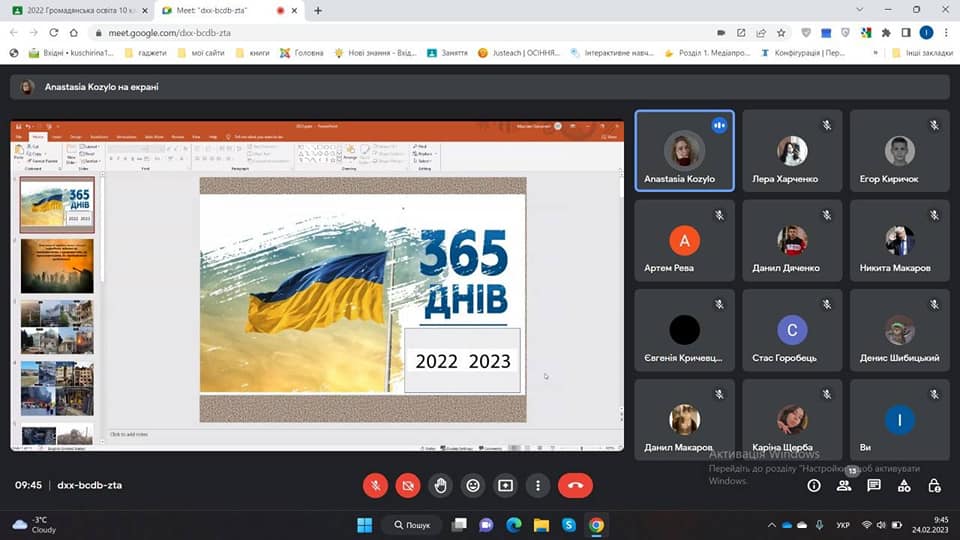Click the present screen button

tap(506, 486)
